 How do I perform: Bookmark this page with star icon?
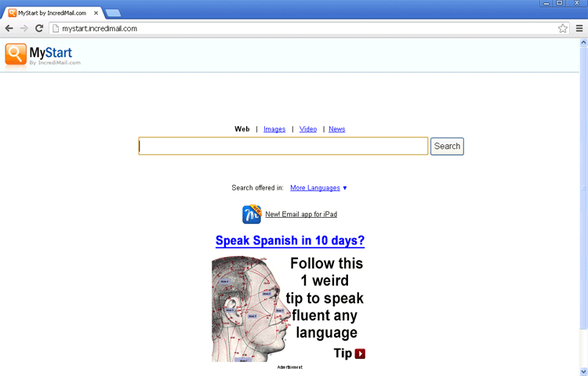[562, 28]
